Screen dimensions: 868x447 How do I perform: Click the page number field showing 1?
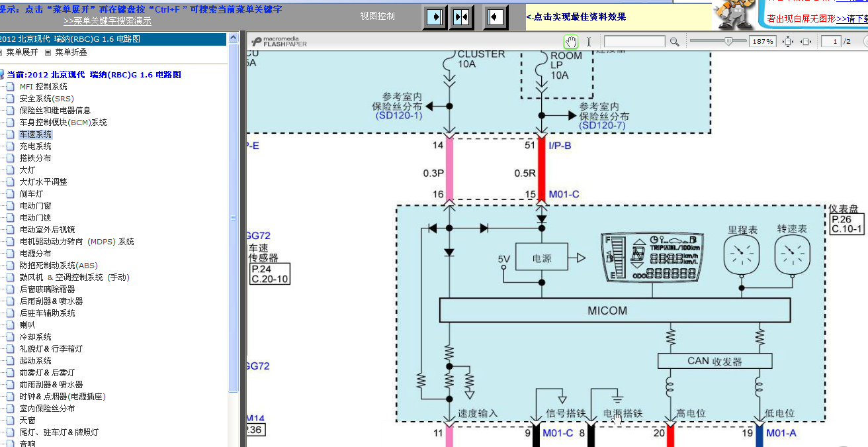(832, 42)
